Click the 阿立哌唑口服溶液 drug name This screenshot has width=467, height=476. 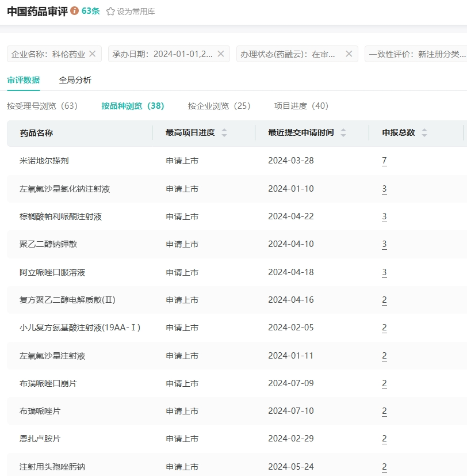click(52, 272)
